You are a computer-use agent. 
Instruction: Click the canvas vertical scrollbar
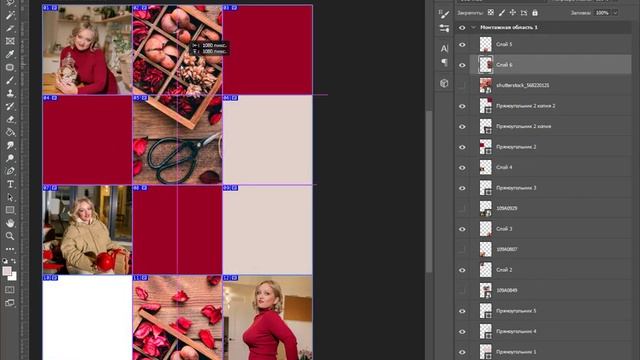coord(429,192)
